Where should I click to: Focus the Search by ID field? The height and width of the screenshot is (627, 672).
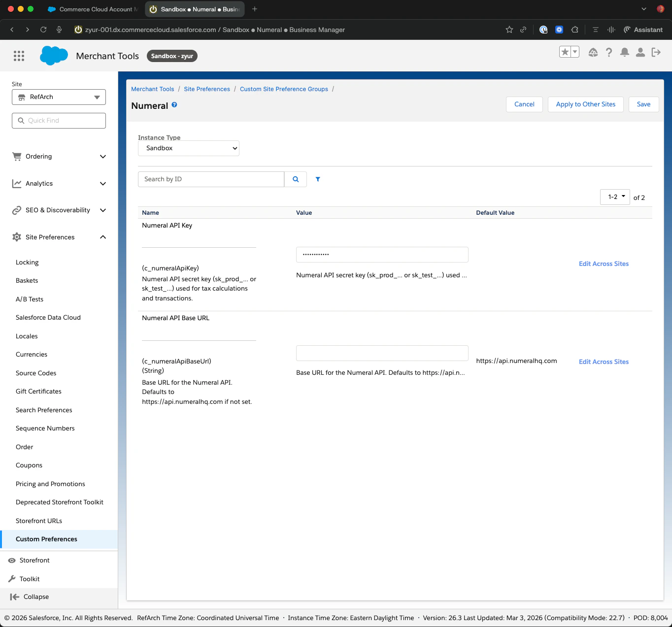tap(211, 179)
